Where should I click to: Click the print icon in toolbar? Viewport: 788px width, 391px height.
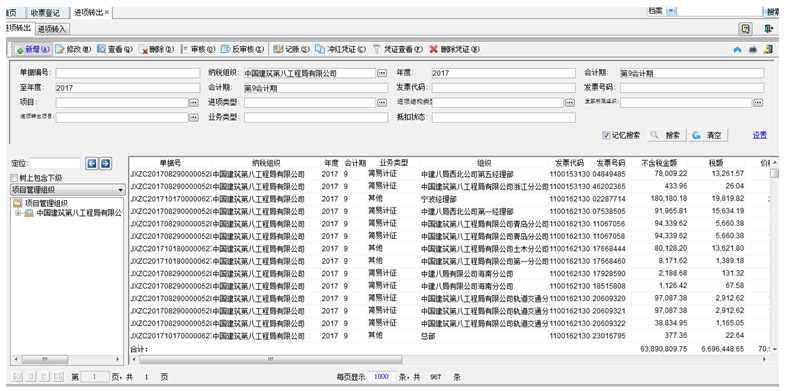tap(752, 49)
